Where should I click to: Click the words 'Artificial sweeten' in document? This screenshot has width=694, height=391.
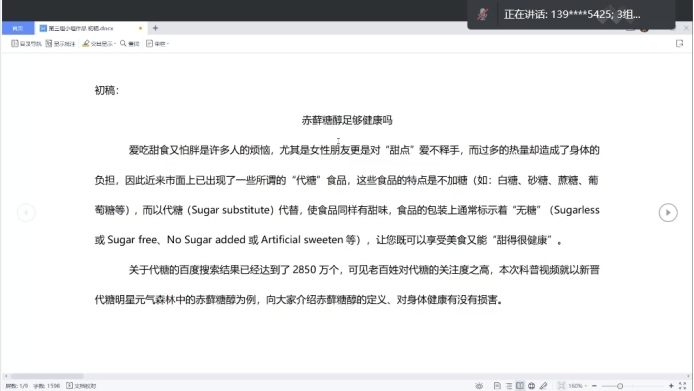pos(302,240)
